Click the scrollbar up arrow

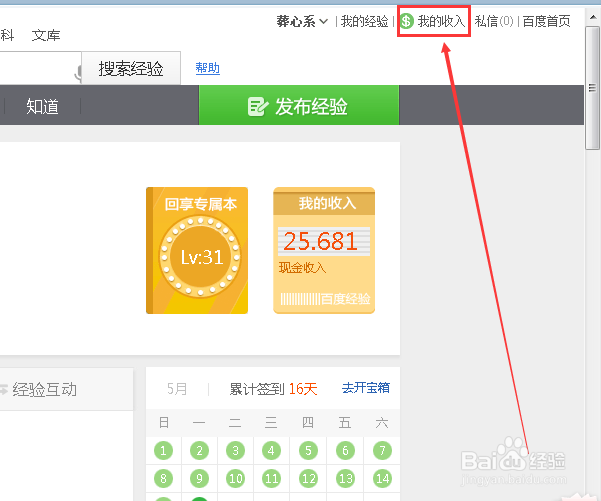click(593, 17)
